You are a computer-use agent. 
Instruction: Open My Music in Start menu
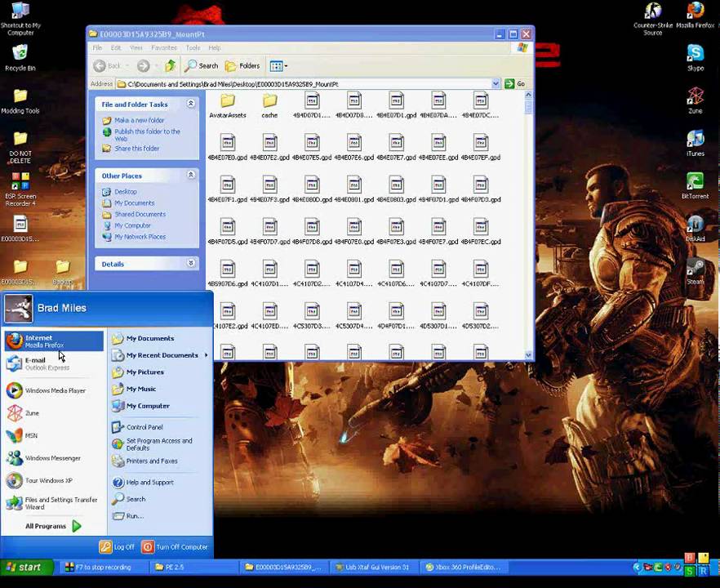point(159,389)
